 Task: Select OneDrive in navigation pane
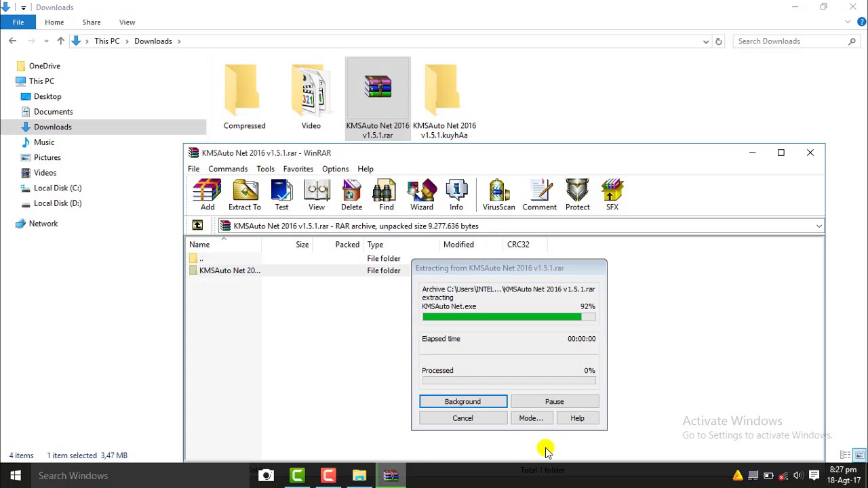point(45,66)
